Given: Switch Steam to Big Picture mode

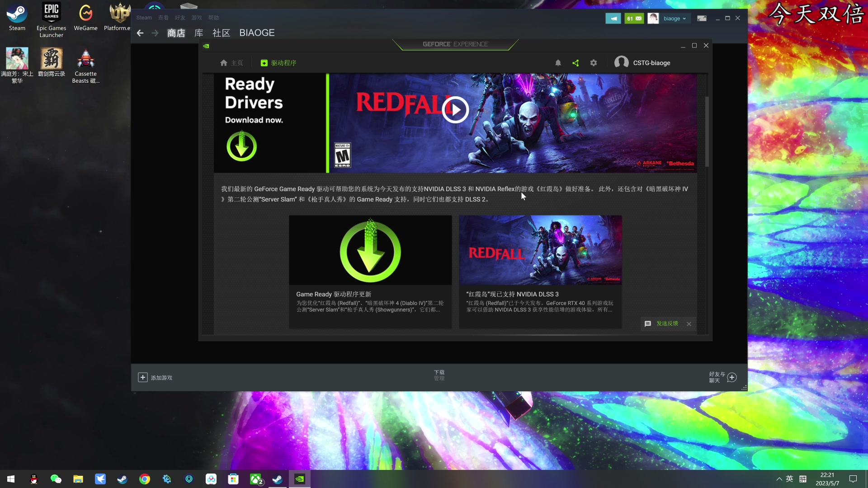Looking at the screenshot, I should (702, 19).
